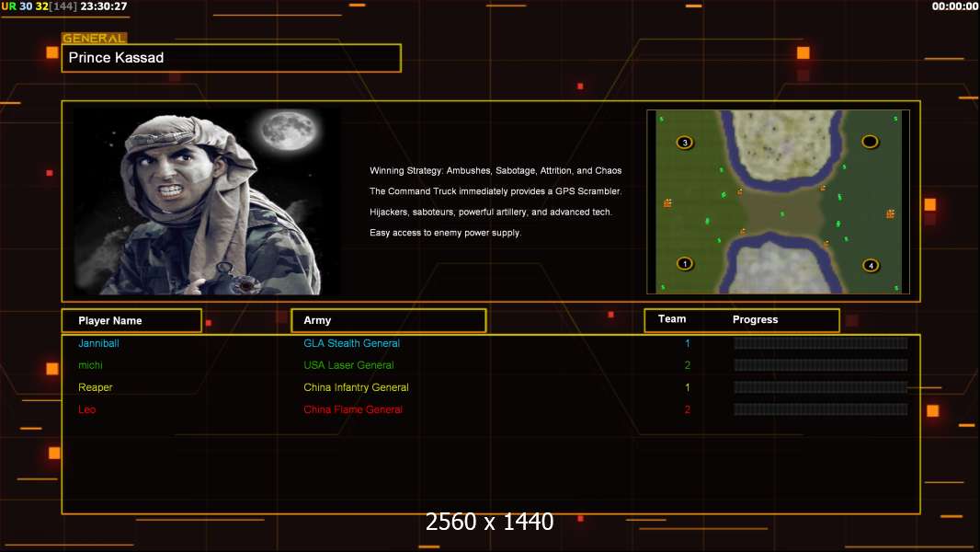This screenshot has width=980, height=552.
Task: Click Janniball's team number 1
Action: tap(687, 343)
